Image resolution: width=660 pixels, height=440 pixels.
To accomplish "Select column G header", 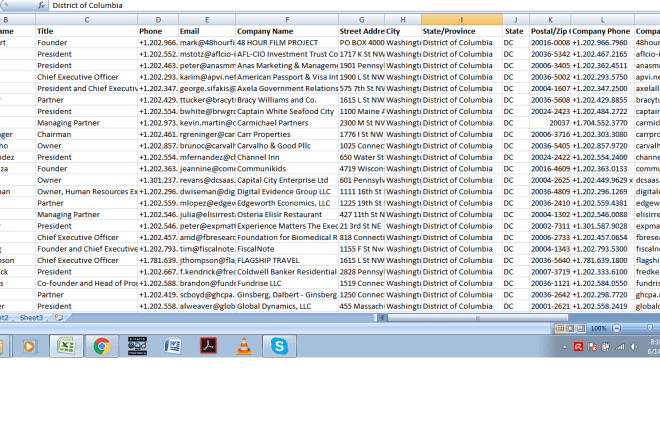I will click(362, 19).
